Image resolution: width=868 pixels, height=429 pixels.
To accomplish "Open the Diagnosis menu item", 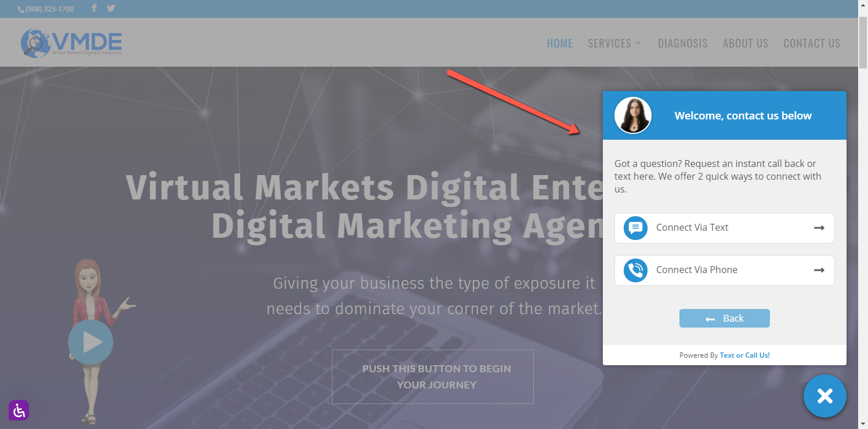I will pos(682,43).
